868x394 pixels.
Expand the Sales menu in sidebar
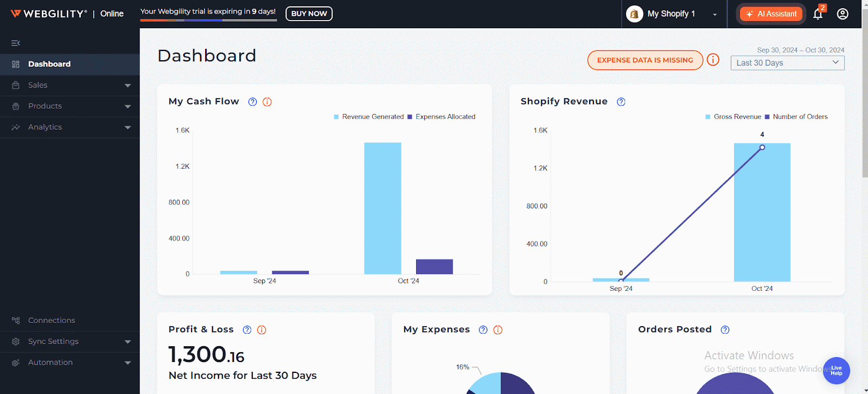coord(69,85)
